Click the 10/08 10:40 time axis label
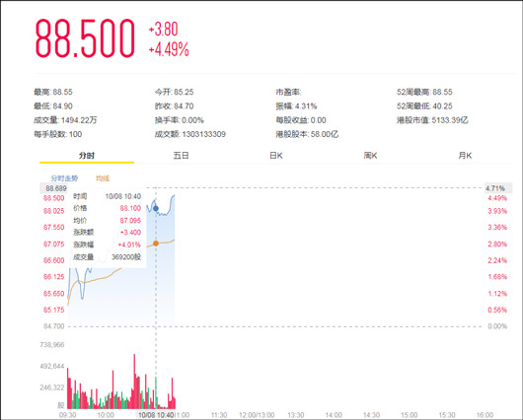The image size is (523, 420). (156, 415)
